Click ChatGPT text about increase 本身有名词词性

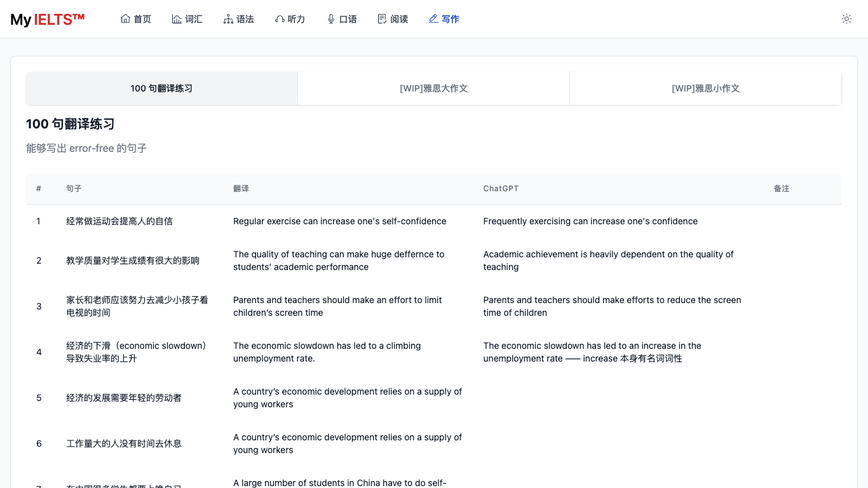click(x=592, y=352)
